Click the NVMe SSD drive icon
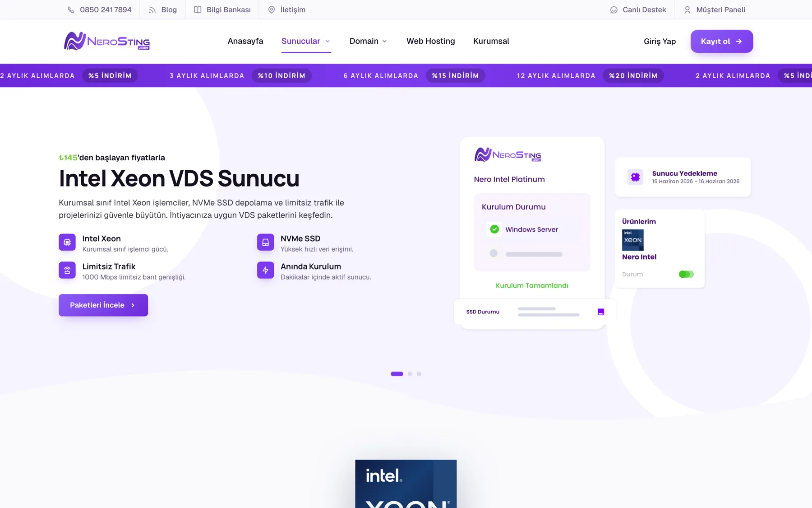Viewport: 812px width, 508px height. point(266,242)
